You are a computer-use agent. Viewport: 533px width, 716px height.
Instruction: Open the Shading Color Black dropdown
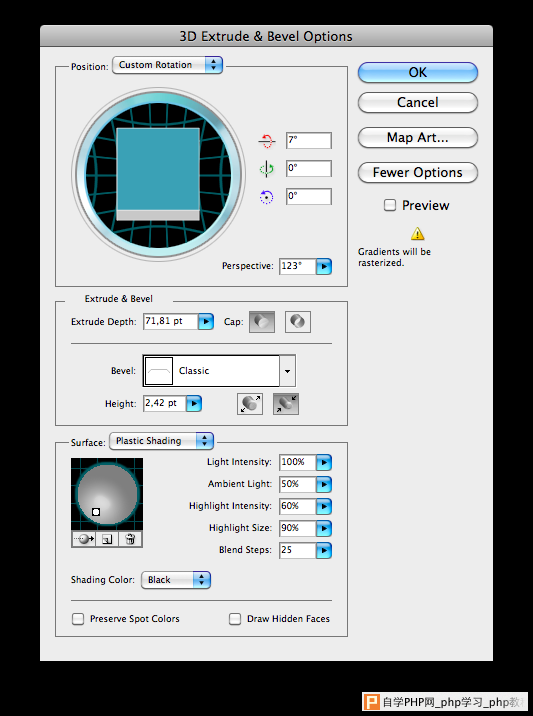pyautogui.click(x=176, y=580)
